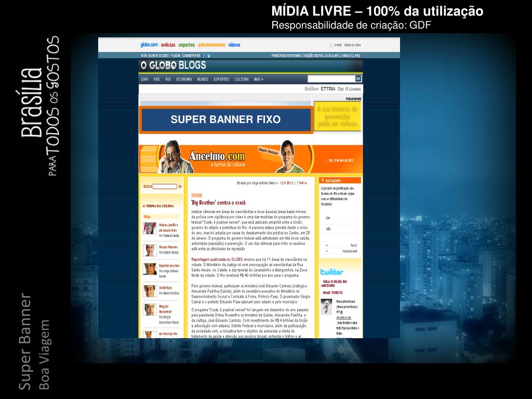Open the DROGAS category tag
532x399 pixels.
point(197,195)
